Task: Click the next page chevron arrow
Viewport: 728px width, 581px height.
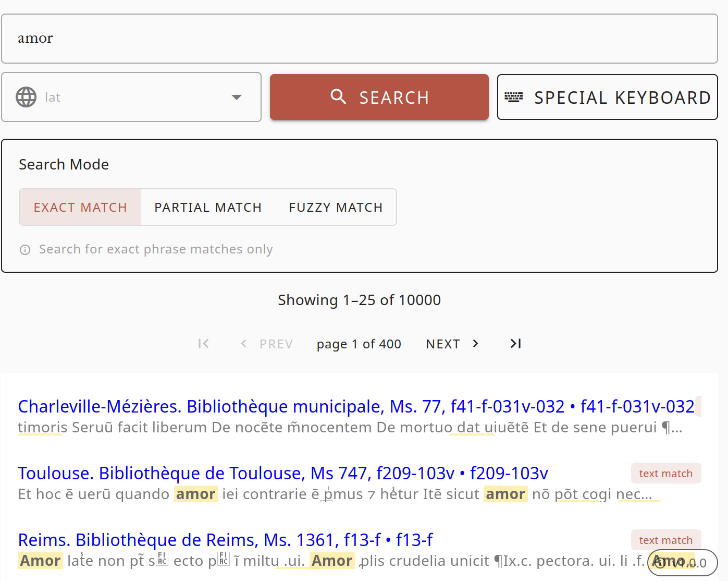Action: coord(475,344)
